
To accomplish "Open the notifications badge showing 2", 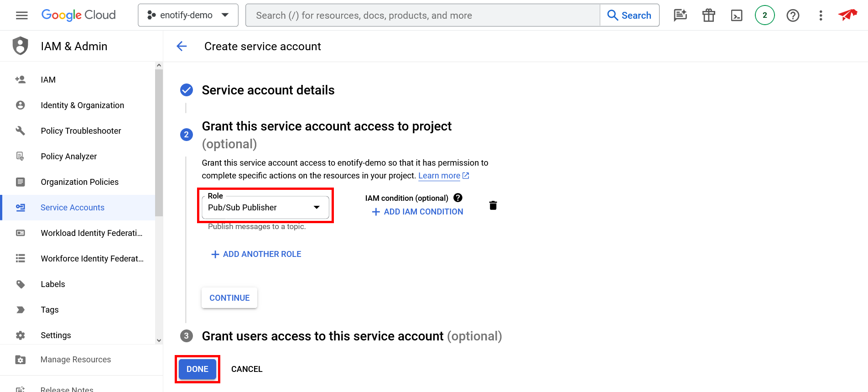I will [764, 16].
